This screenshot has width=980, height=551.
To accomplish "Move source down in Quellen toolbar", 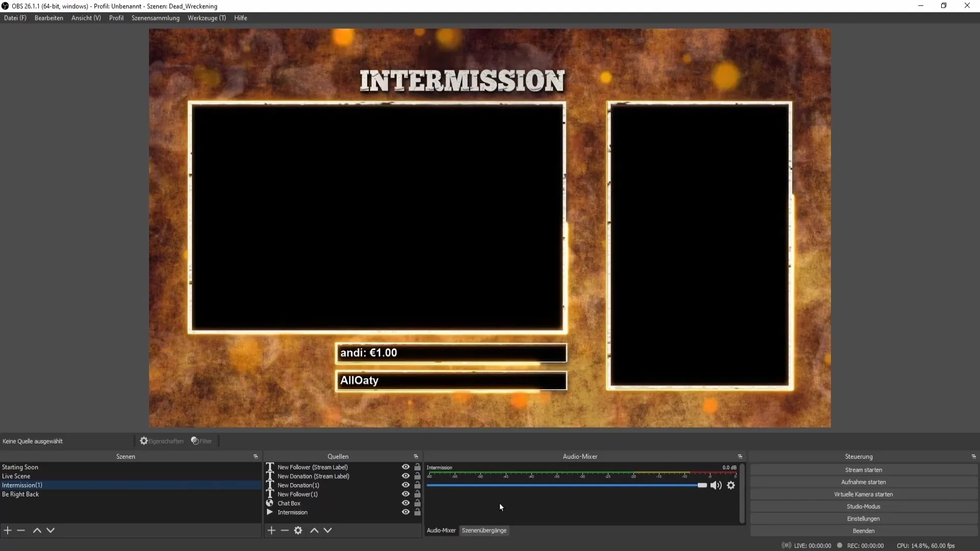I will (x=328, y=531).
